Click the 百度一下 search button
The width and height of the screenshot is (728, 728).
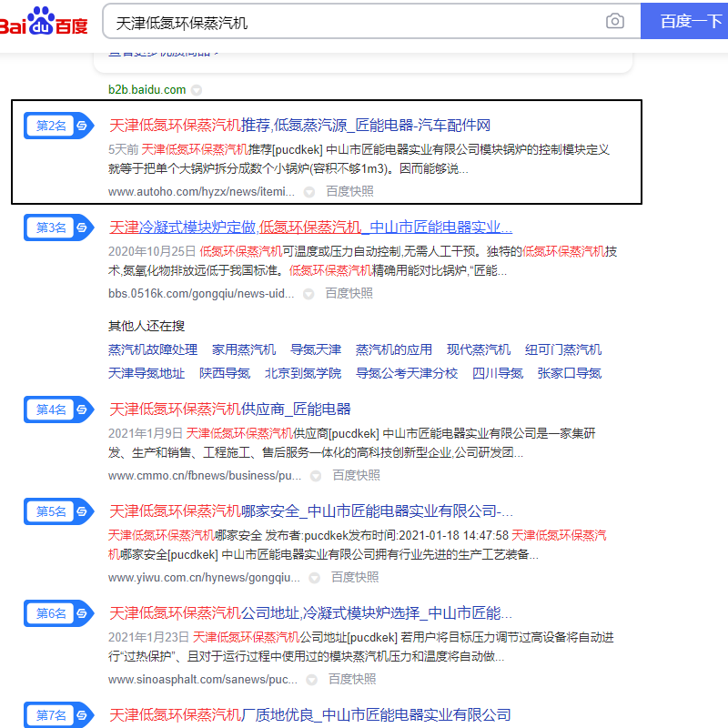(684, 21)
